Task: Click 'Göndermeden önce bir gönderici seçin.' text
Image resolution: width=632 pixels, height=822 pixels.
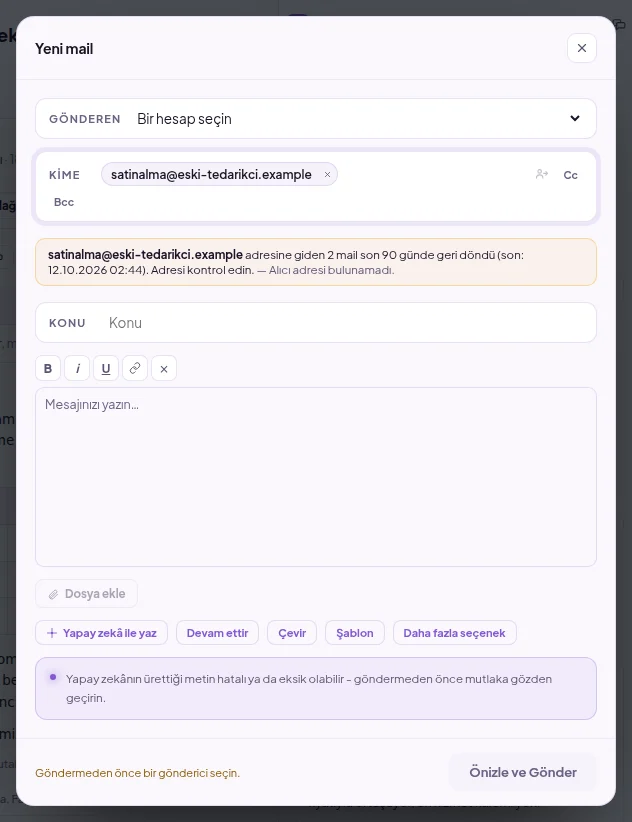Action: point(137,773)
